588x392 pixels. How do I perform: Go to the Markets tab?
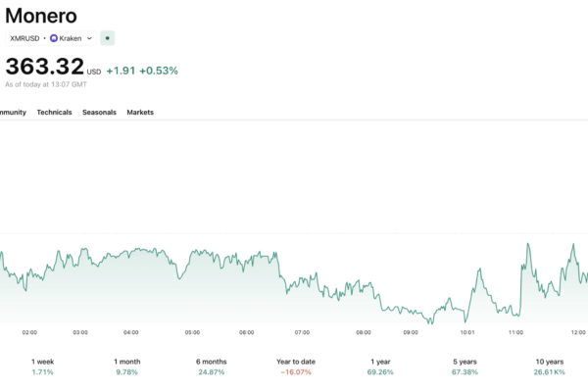coord(140,113)
